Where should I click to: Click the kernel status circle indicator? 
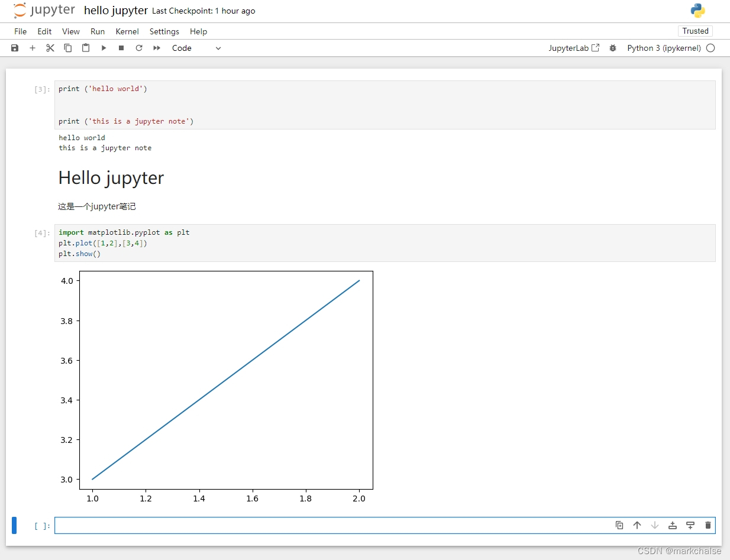(x=710, y=48)
